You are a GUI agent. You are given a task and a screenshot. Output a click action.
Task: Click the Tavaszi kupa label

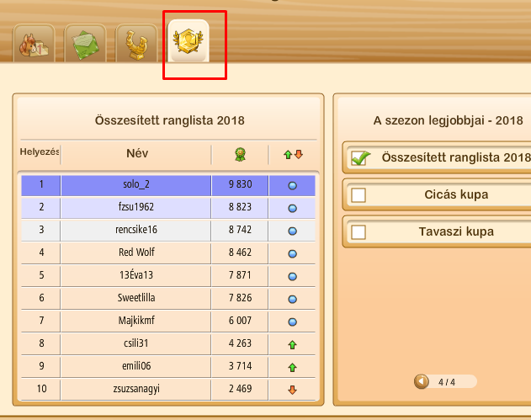point(456,232)
